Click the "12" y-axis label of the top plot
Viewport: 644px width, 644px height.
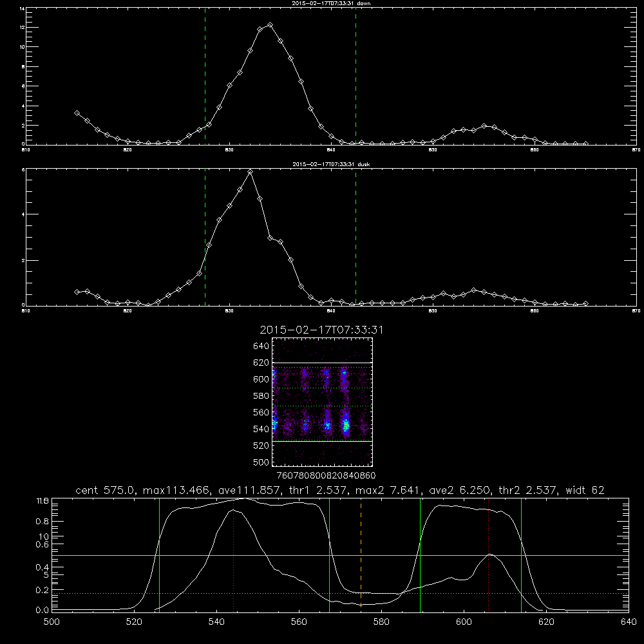click(x=22, y=28)
